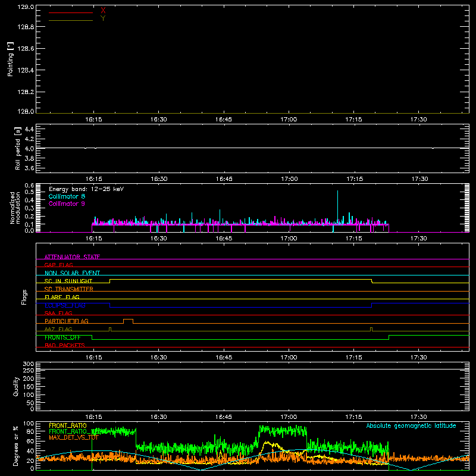Viewport: 476px width, 476px height.
Task: Click 'Energy band: 12-25 keV' text
Action: tap(86, 189)
